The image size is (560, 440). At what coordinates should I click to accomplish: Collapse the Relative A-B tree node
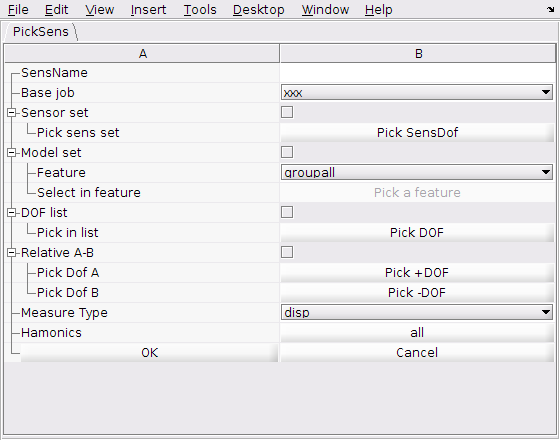pyautogui.click(x=11, y=253)
